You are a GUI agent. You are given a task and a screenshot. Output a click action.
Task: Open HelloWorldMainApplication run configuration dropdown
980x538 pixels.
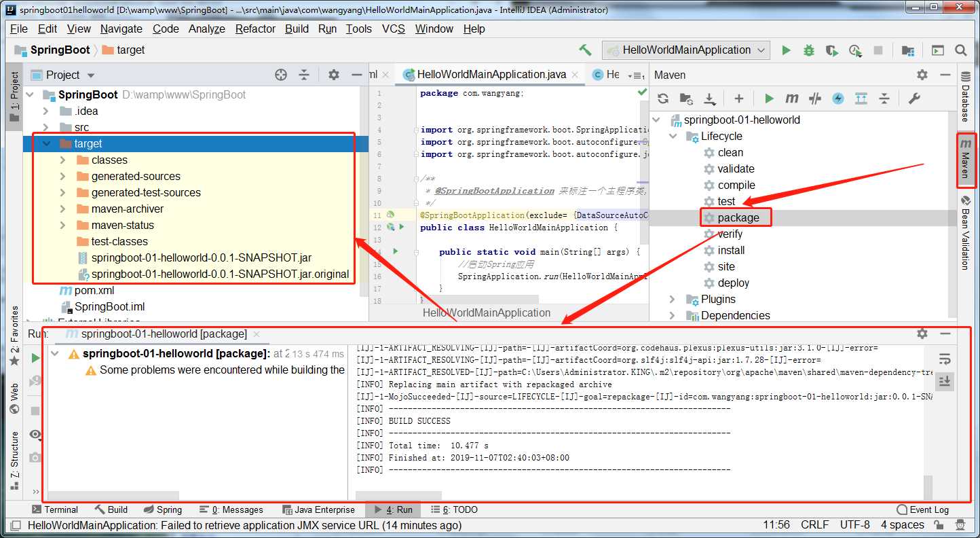point(686,50)
